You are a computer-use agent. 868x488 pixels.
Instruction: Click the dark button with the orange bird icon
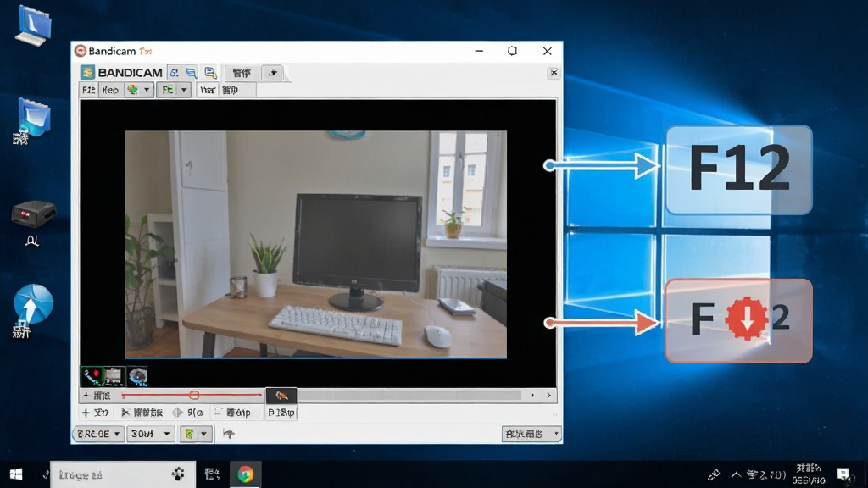[x=281, y=396]
